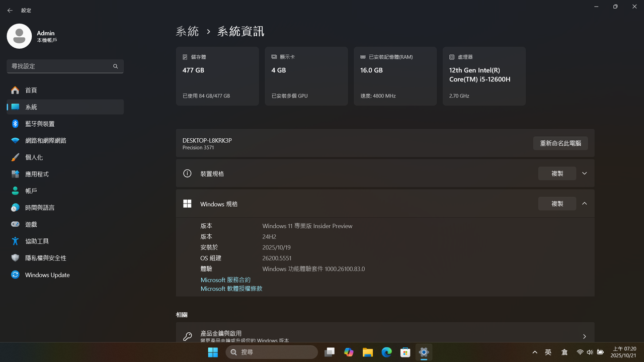Screen dimensions: 644x362
Task: Open 藍牙與裝置 settings
Action: (x=65, y=124)
